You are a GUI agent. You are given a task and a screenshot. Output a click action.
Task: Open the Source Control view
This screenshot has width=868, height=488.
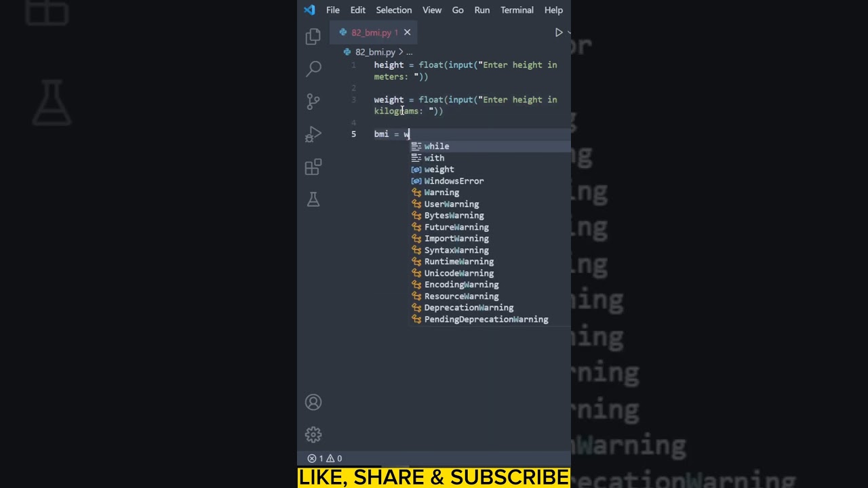coord(313,101)
